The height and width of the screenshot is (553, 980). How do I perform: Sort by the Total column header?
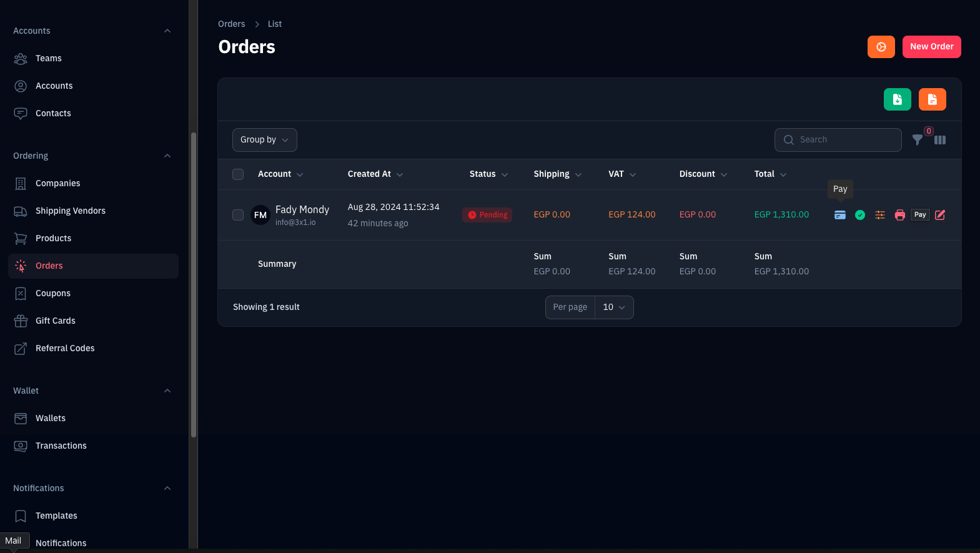(x=771, y=174)
